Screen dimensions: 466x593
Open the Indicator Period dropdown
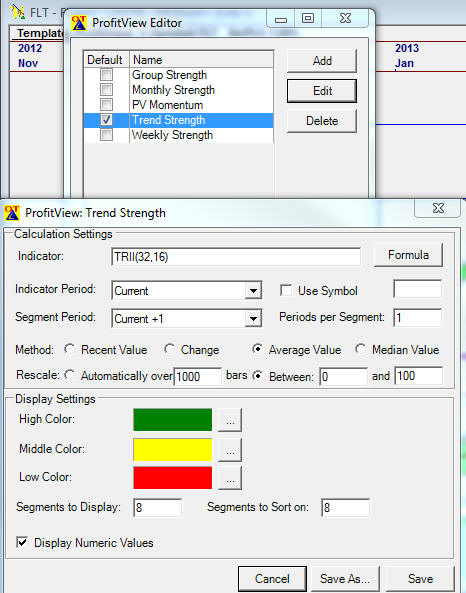[253, 291]
